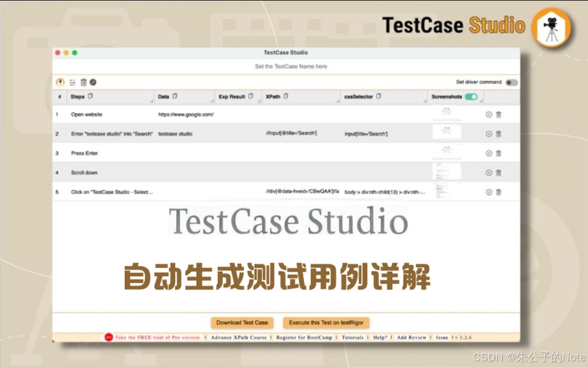The width and height of the screenshot is (588, 368).
Task: Add a step after 'Scroll down' row
Action: coord(489,172)
